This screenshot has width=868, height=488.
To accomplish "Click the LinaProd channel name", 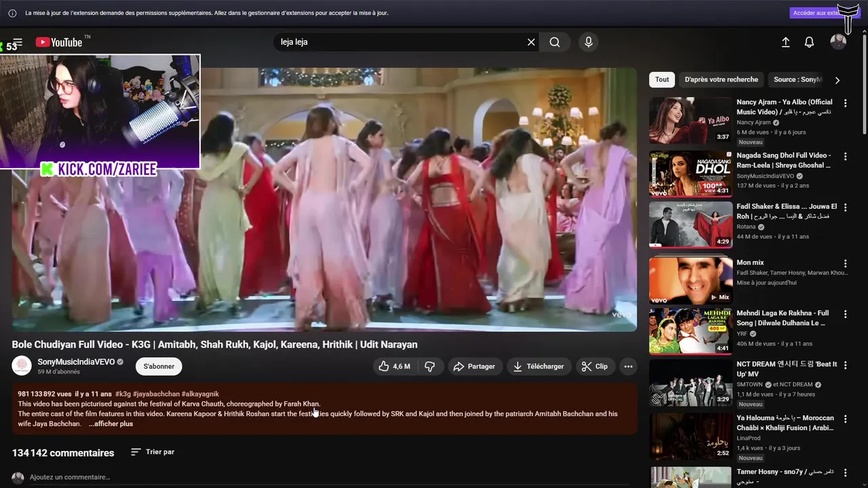I will click(750, 438).
